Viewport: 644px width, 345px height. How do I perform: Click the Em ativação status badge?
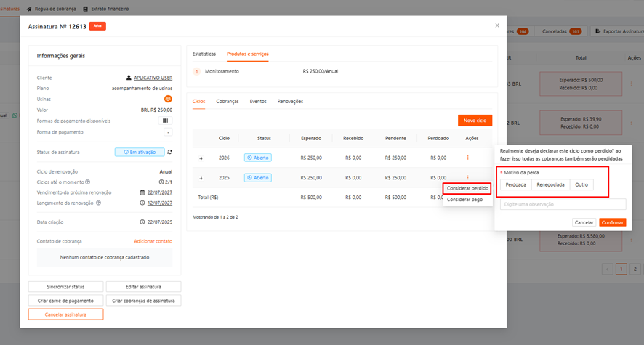coord(140,152)
